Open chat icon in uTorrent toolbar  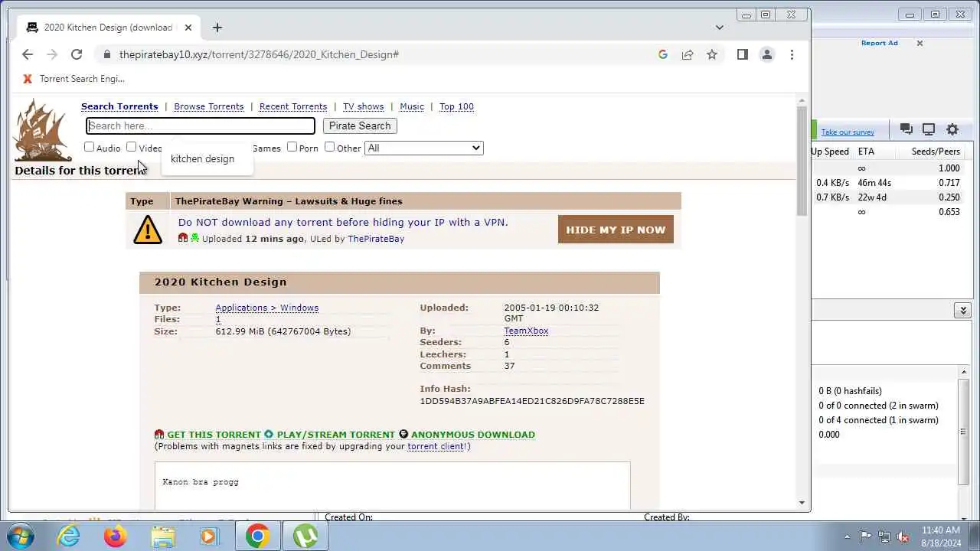906,129
